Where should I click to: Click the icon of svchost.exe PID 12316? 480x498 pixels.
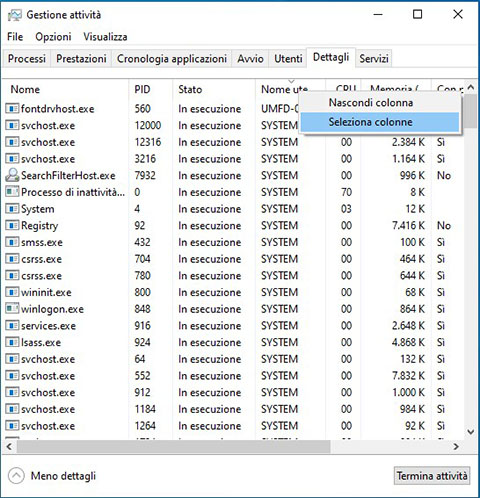coord(12,142)
